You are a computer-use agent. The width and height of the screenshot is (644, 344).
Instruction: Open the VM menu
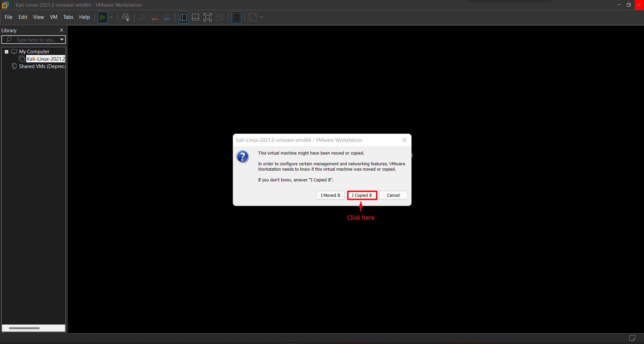coord(54,17)
